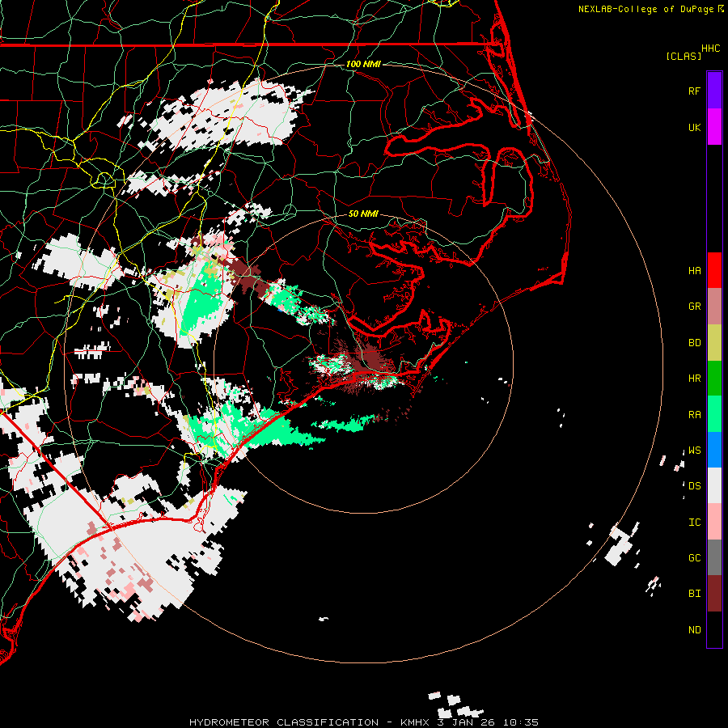Click the IC legend label
Screen dimensions: 728x728
click(694, 523)
